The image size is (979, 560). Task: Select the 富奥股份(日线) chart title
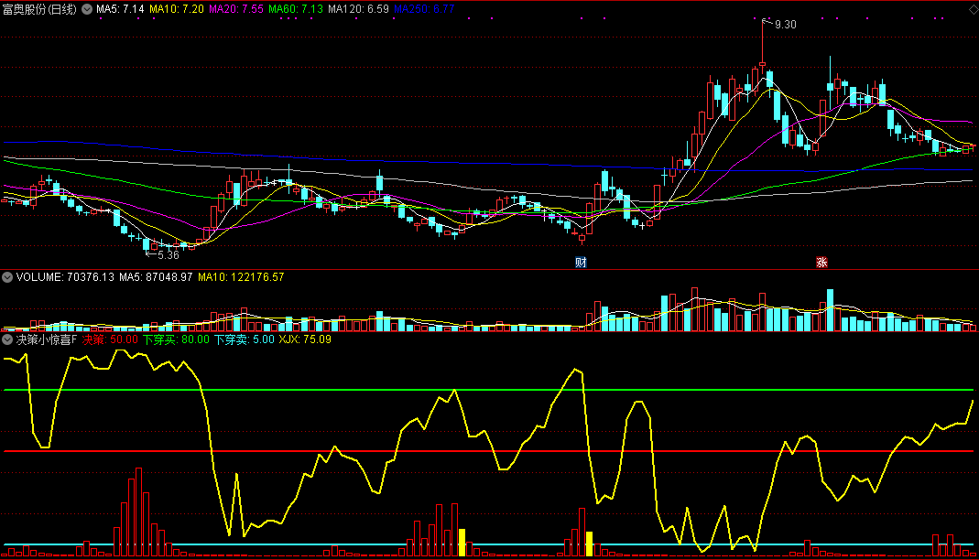pos(39,9)
